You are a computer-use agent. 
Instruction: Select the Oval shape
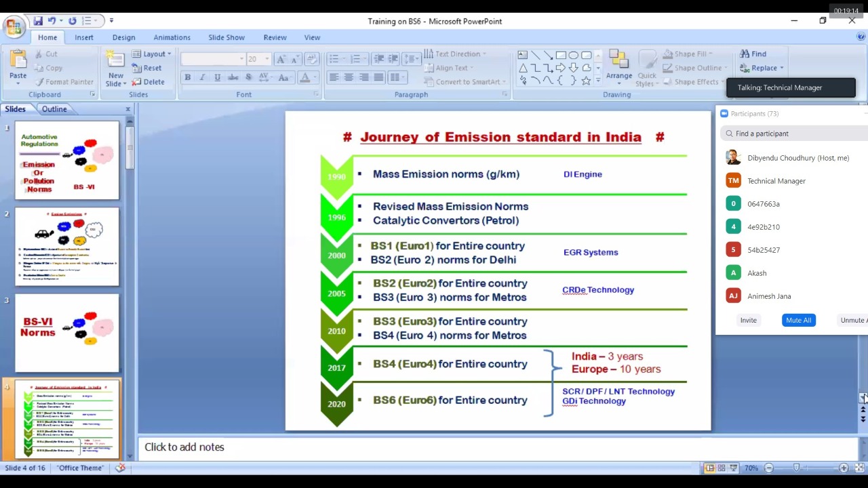pos(574,55)
